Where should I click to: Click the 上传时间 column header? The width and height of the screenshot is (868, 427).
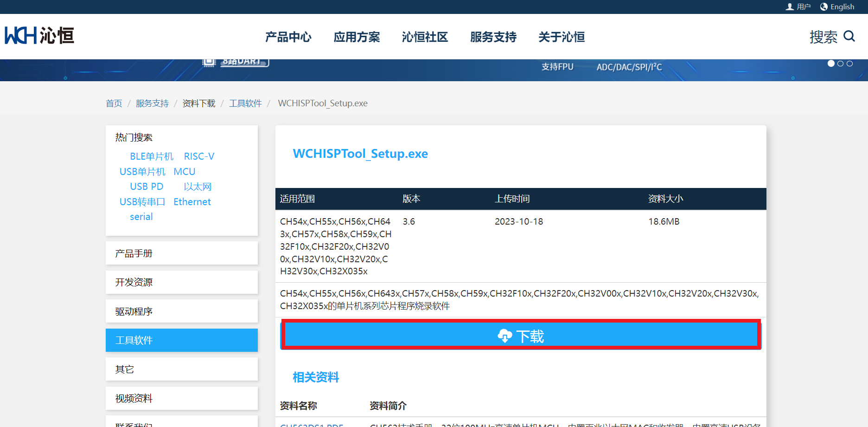point(512,199)
